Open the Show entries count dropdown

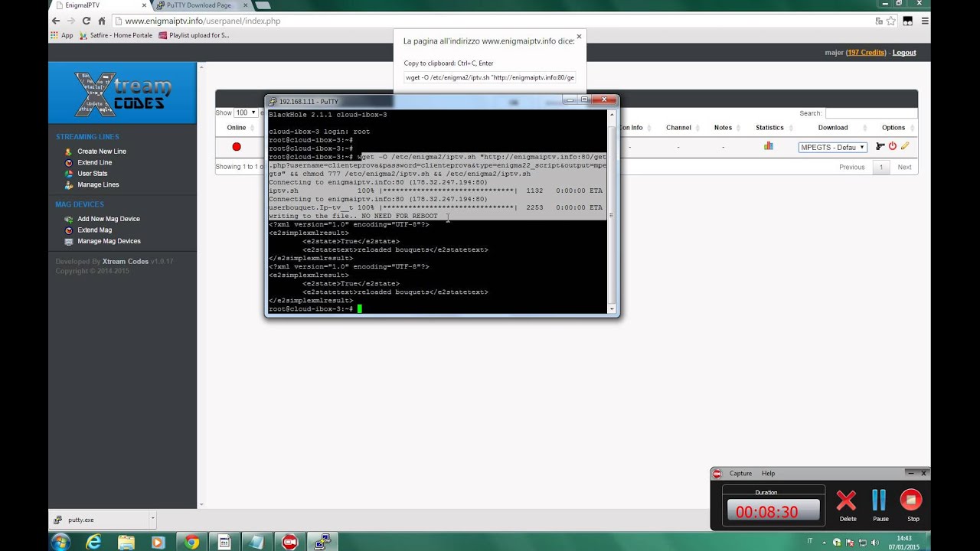coord(245,112)
